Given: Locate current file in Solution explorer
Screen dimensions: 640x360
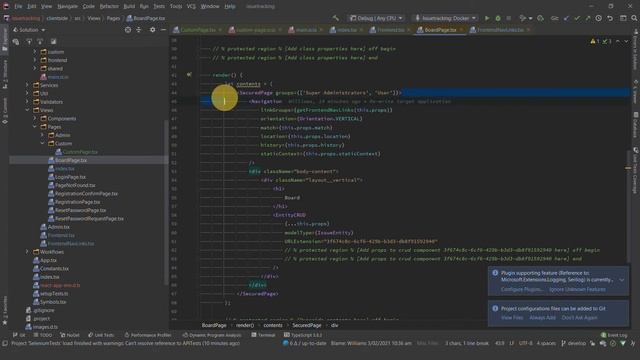Looking at the screenshot, I should 128,30.
